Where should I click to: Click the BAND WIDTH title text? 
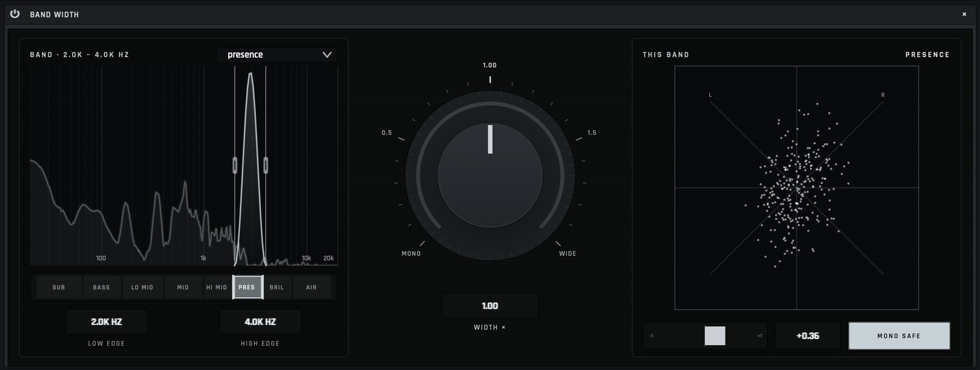[54, 15]
